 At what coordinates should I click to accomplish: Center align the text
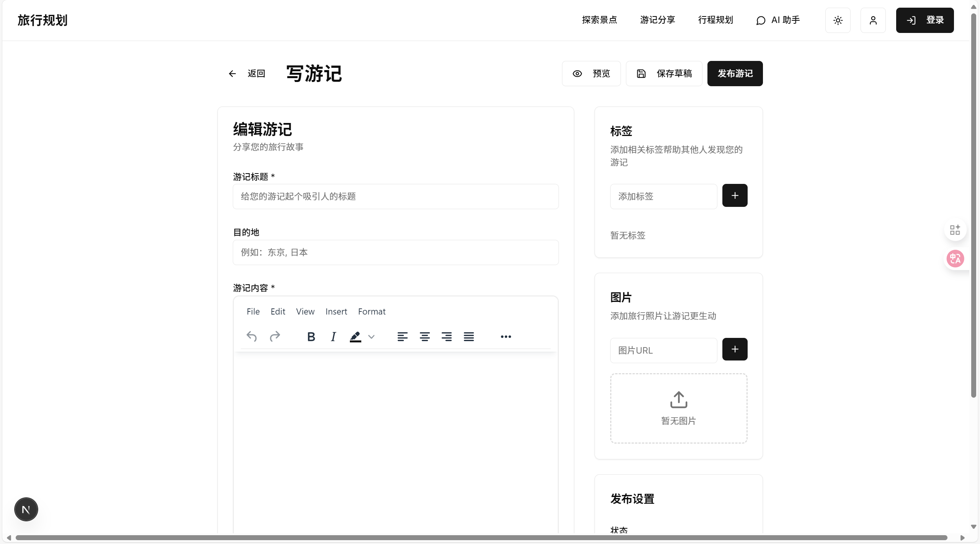tap(425, 336)
